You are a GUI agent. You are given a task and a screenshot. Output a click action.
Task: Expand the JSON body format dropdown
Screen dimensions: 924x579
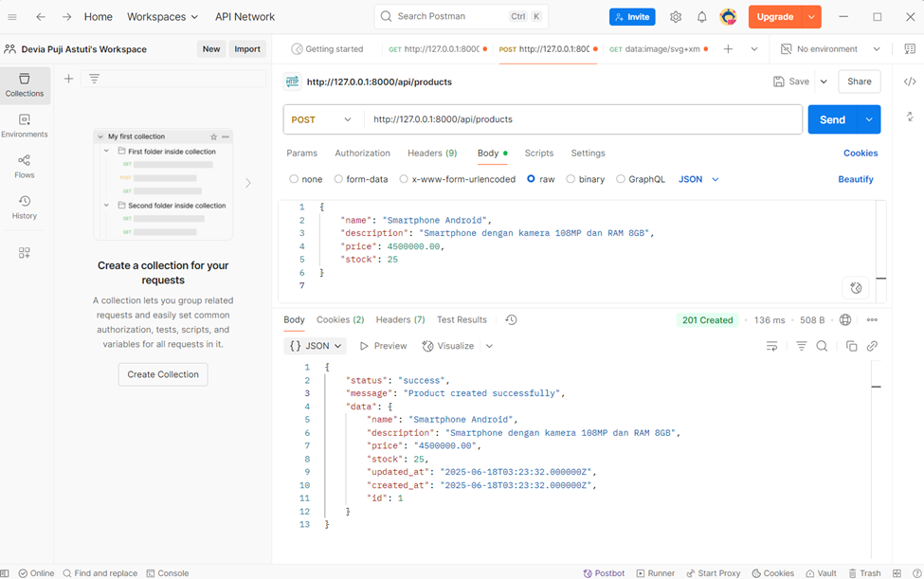(x=698, y=179)
